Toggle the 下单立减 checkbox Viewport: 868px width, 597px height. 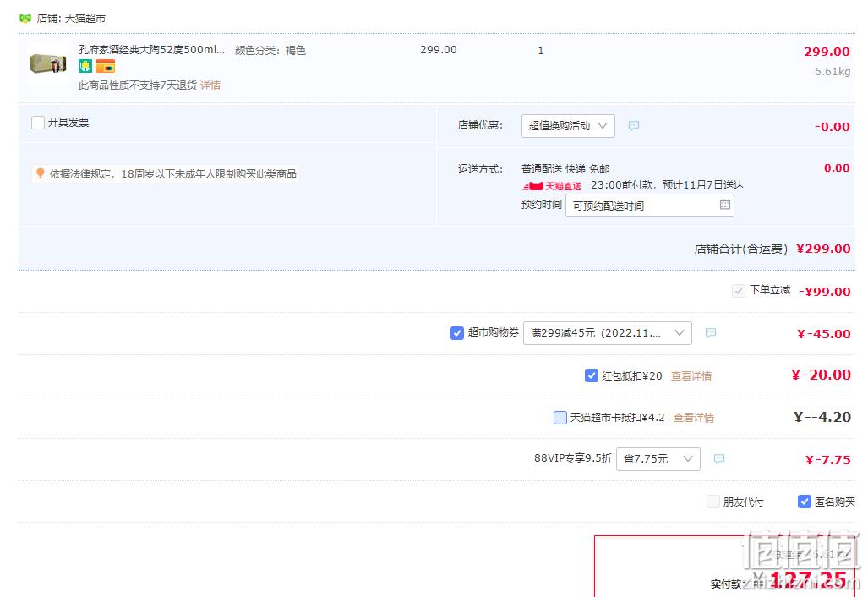739,291
